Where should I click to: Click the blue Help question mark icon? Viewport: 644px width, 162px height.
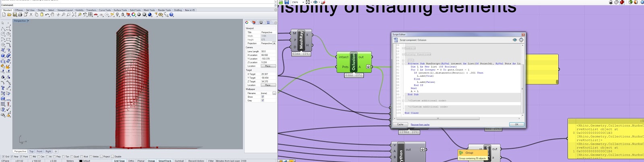[x=171, y=14]
